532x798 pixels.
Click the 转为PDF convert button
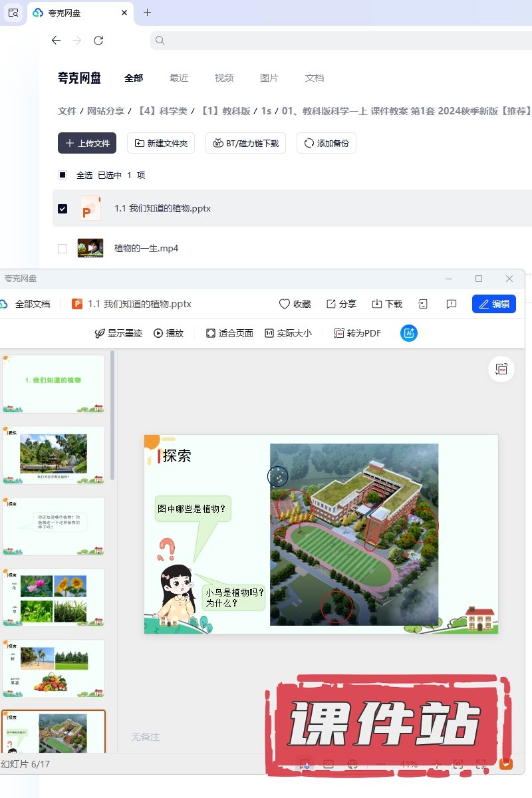pyautogui.click(x=357, y=333)
